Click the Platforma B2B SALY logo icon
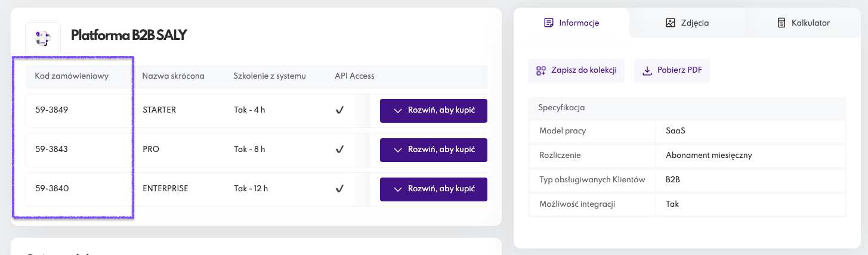Viewport: 868px width, 255px height. (42, 39)
